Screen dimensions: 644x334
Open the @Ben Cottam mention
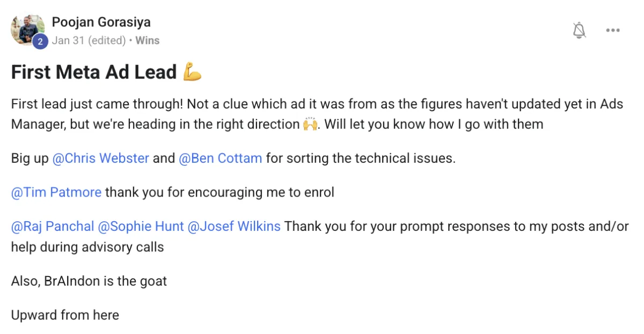(x=220, y=158)
